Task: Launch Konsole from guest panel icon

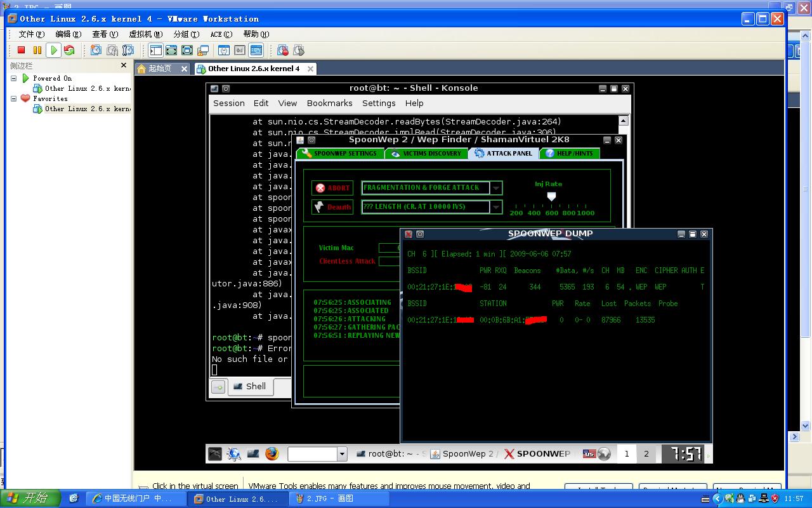Action: tap(253, 453)
